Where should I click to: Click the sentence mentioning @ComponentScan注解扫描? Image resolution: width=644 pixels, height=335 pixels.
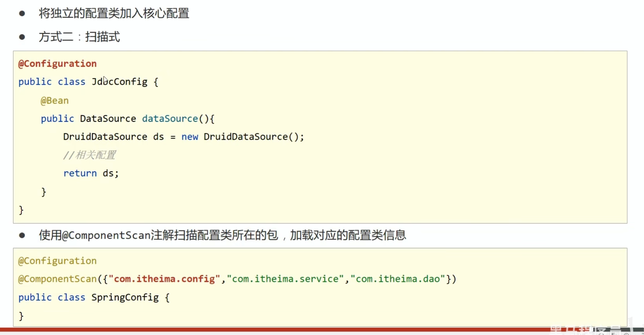(222, 235)
